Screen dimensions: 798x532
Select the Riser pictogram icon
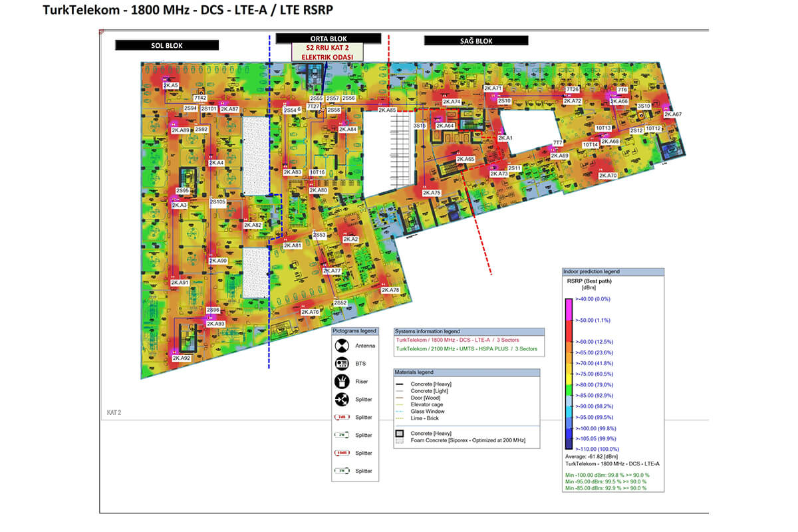coord(342,382)
